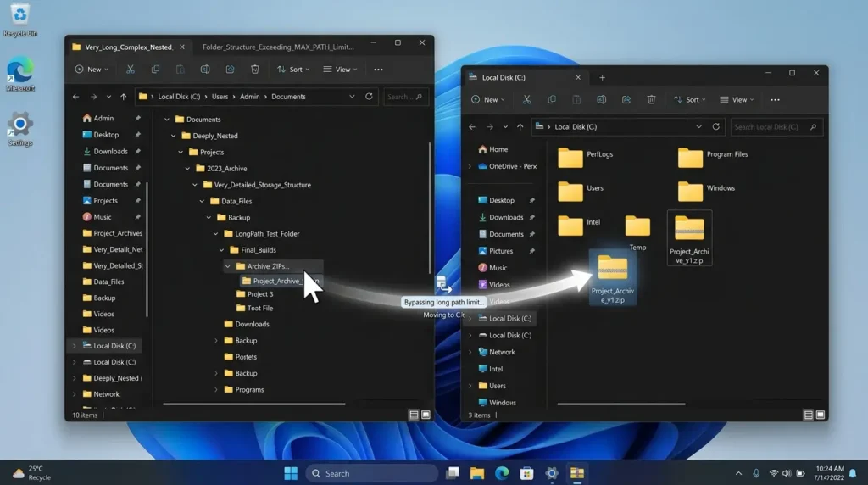Click the clock and date in system tray

coord(829,473)
